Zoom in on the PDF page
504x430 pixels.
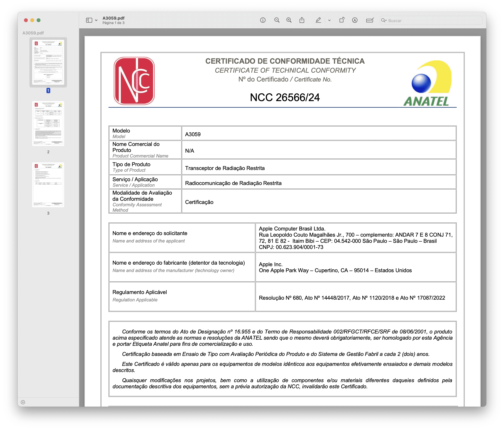point(289,20)
